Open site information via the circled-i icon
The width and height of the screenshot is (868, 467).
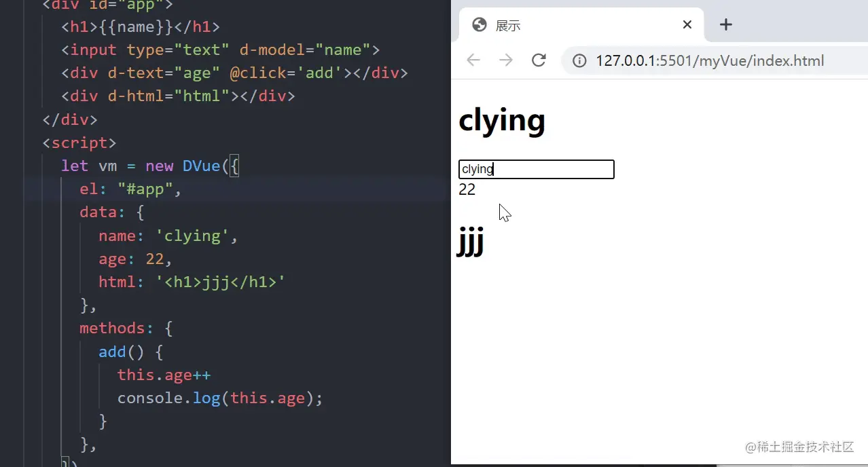[x=579, y=60]
